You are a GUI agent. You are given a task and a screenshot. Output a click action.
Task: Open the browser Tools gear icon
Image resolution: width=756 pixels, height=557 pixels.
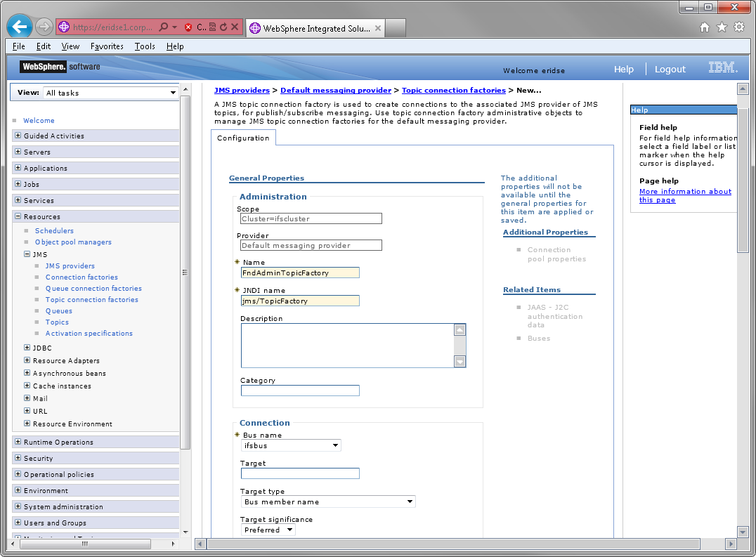(x=739, y=27)
